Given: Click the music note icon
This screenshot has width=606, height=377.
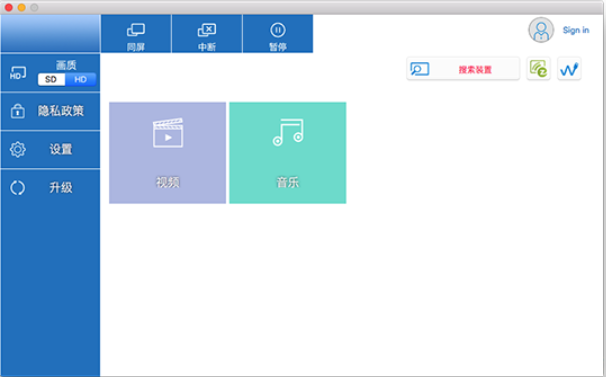Looking at the screenshot, I should (288, 132).
